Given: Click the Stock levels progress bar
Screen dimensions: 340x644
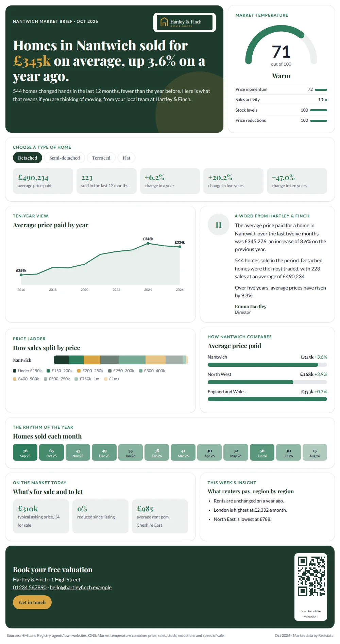Looking at the screenshot, I should click(319, 110).
